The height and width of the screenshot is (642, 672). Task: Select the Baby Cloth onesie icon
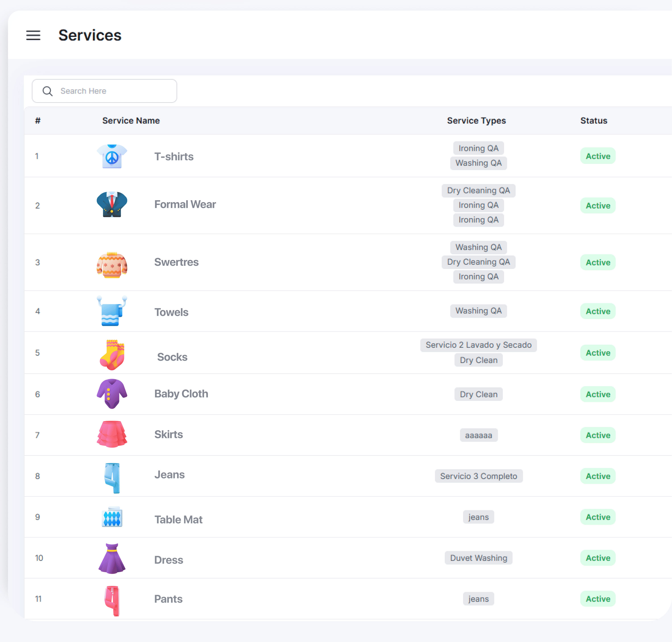(112, 394)
